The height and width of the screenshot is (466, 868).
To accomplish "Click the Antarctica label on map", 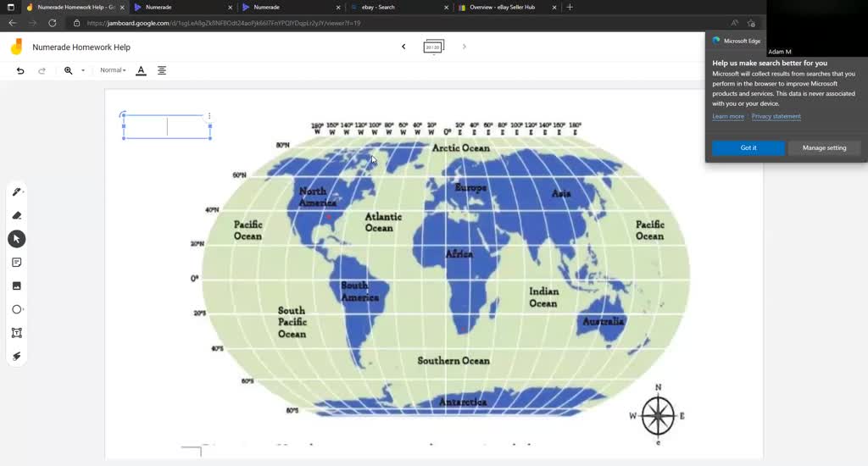I will pos(463,402).
